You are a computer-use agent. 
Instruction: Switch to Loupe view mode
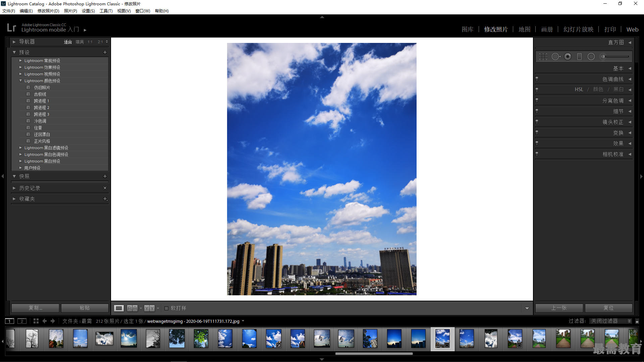click(x=119, y=308)
